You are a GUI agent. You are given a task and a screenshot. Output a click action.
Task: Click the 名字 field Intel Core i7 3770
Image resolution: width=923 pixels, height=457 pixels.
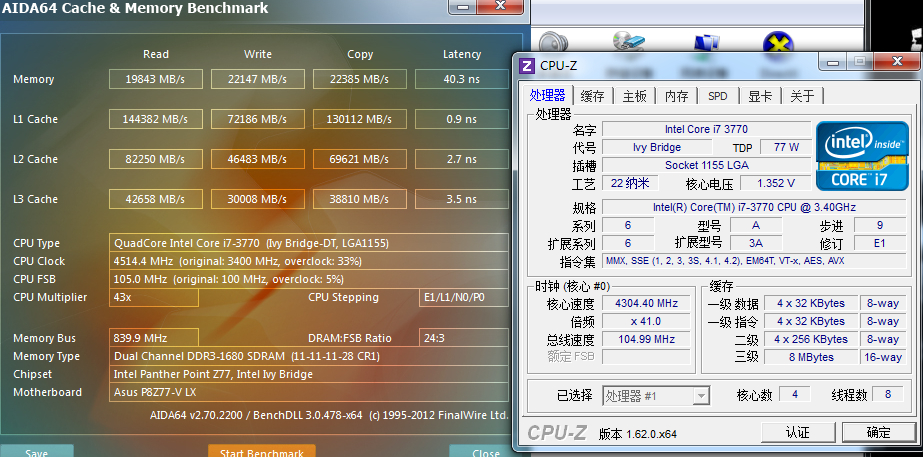pyautogui.click(x=706, y=129)
